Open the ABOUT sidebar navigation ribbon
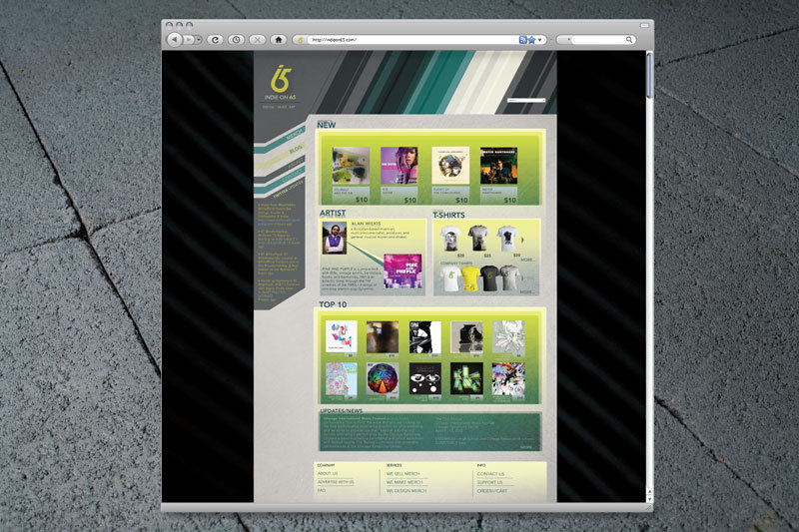This screenshot has width=799, height=532. (280, 169)
